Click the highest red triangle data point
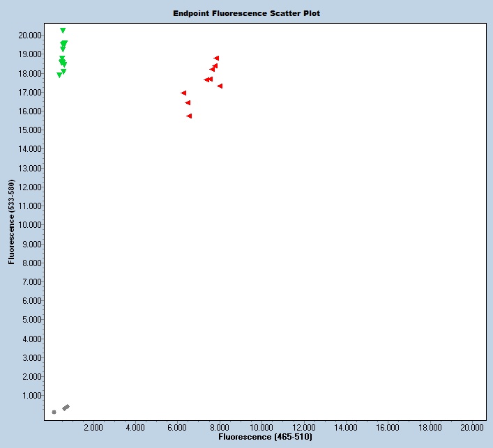 [216, 59]
